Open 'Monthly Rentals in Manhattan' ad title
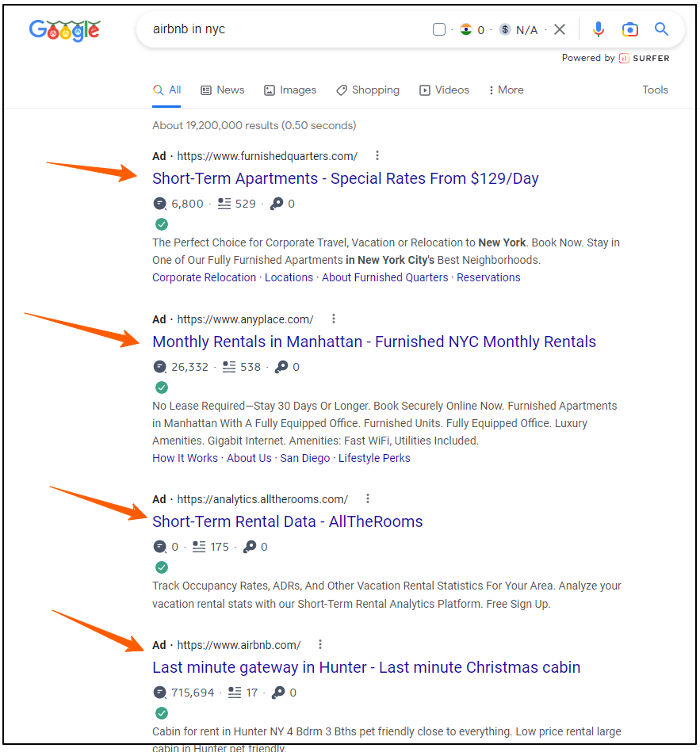This screenshot has height=752, width=700. [374, 342]
